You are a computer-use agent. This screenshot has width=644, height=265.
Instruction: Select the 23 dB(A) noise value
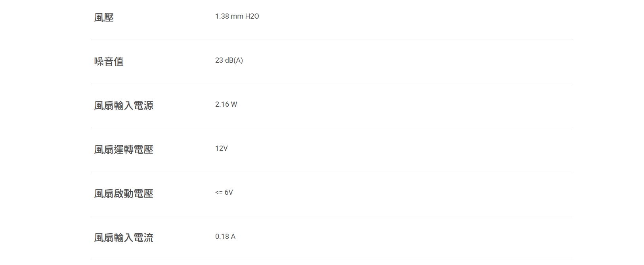(229, 60)
